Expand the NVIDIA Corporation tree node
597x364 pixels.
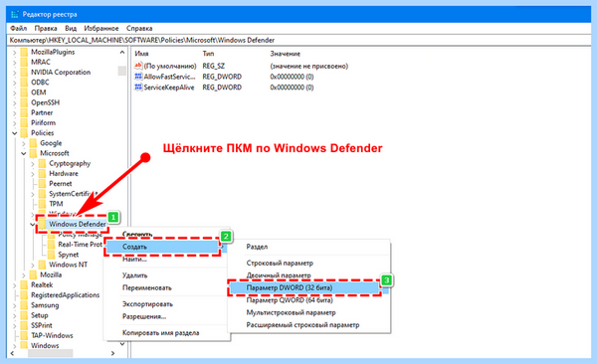[x=15, y=73]
